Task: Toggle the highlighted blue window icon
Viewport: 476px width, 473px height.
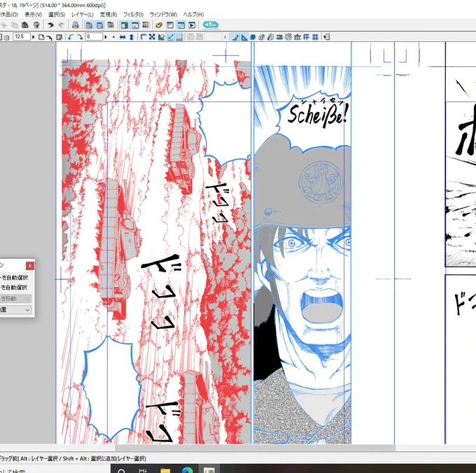Action: pyautogui.click(x=181, y=25)
